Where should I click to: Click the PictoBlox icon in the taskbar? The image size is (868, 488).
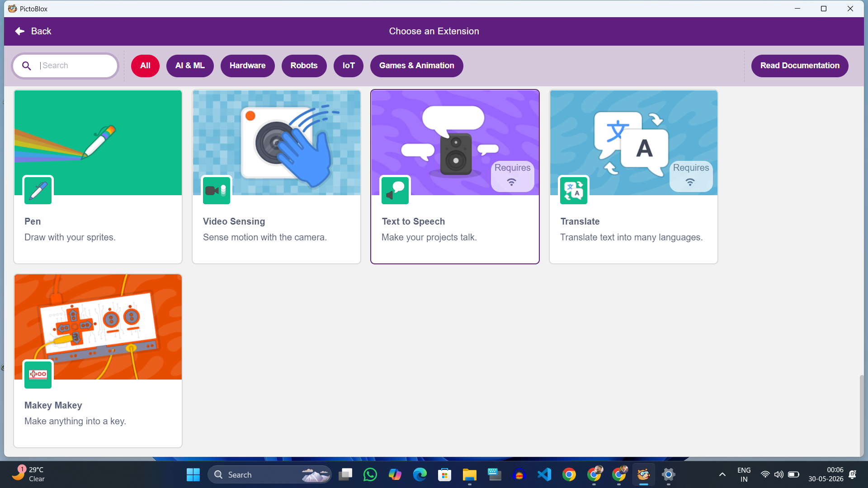point(644,474)
